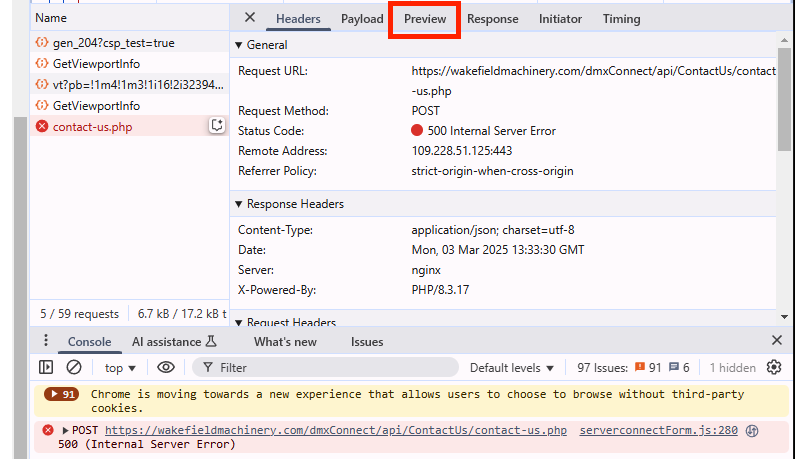The height and width of the screenshot is (459, 795).
Task: Click the console sidebar toggle icon
Action: [x=46, y=367]
